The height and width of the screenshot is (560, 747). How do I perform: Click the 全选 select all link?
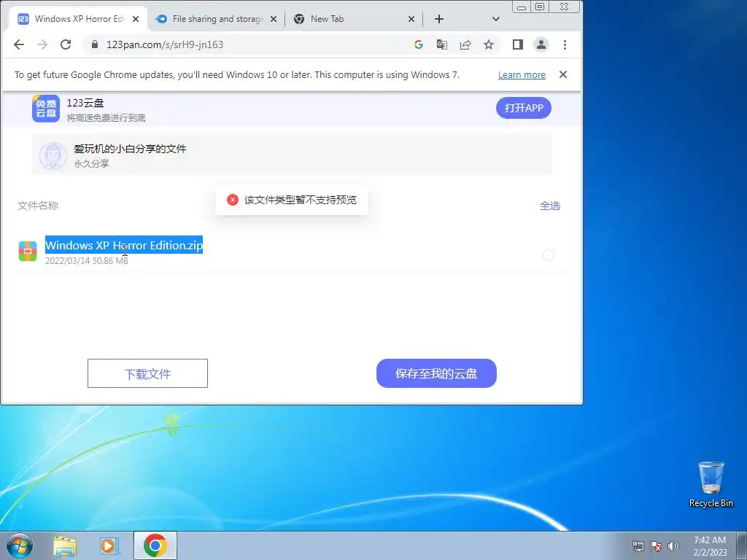pos(550,206)
